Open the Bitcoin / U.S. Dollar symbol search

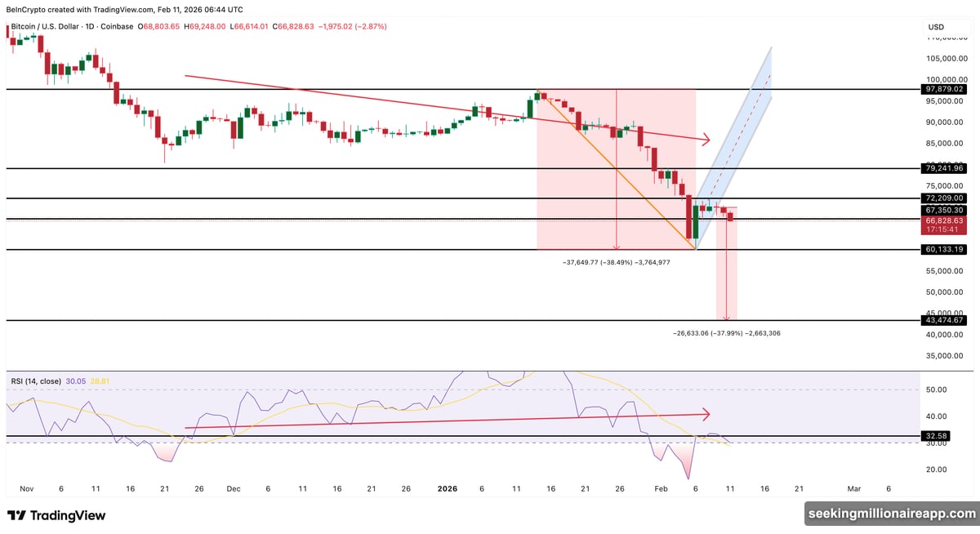pyautogui.click(x=47, y=26)
